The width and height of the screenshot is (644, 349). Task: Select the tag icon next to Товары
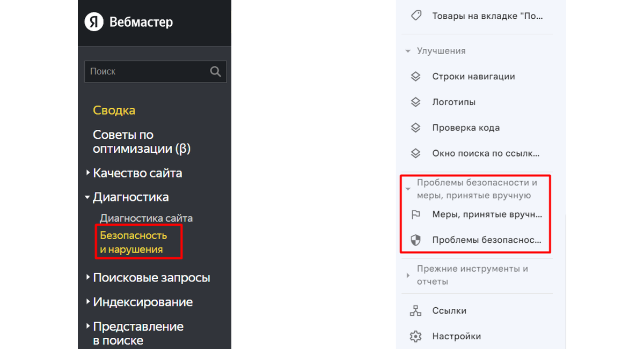tap(416, 15)
